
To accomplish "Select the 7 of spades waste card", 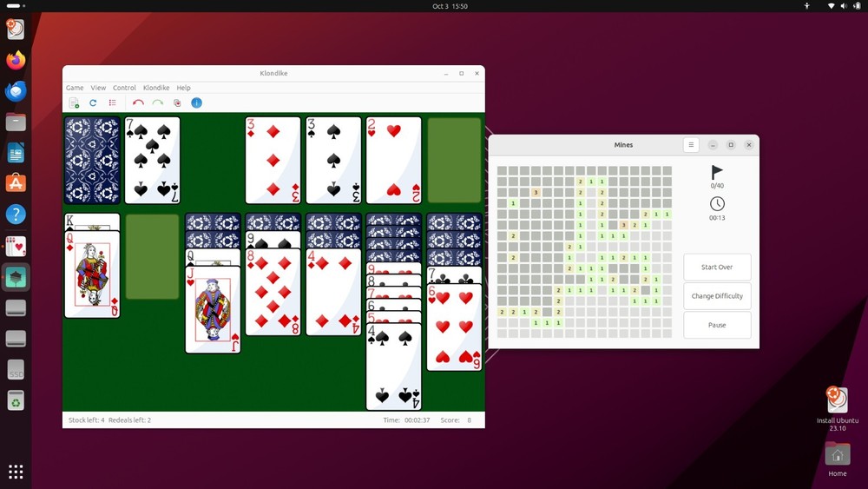I will (x=152, y=161).
